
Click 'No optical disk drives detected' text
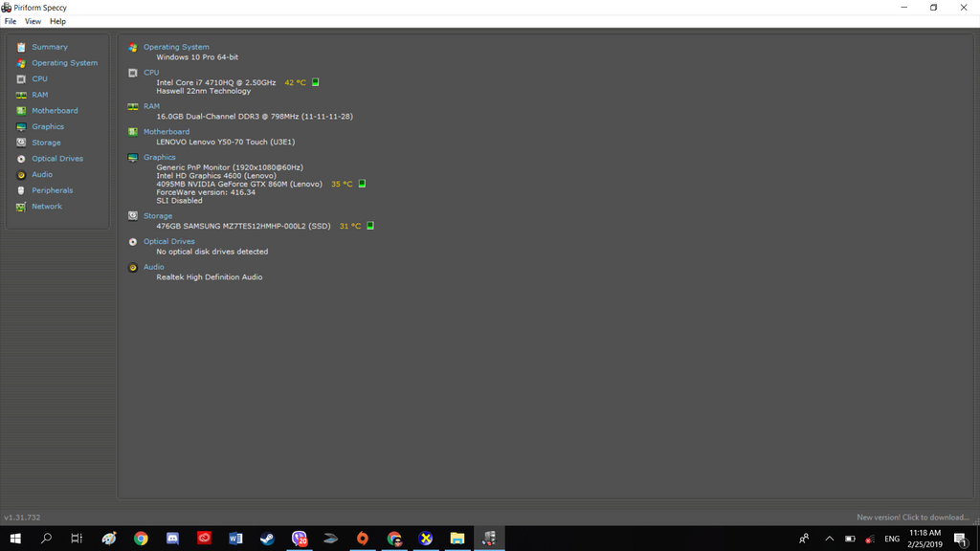(212, 252)
